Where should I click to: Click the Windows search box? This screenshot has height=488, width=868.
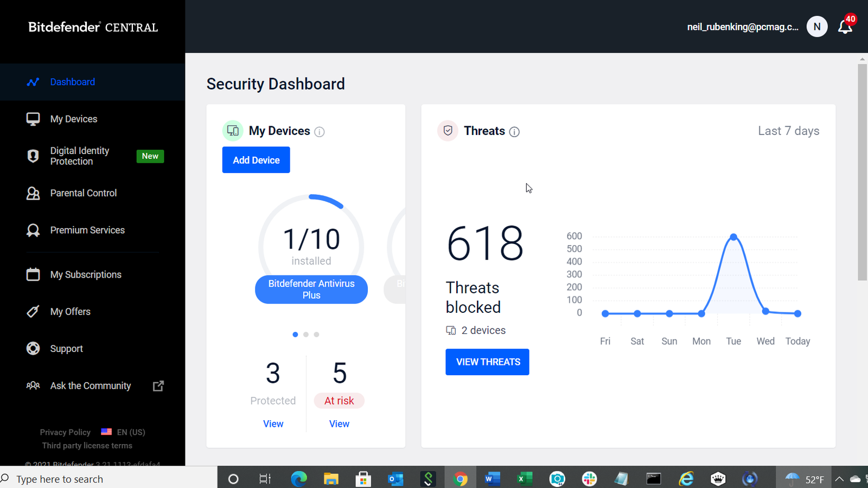point(108,479)
